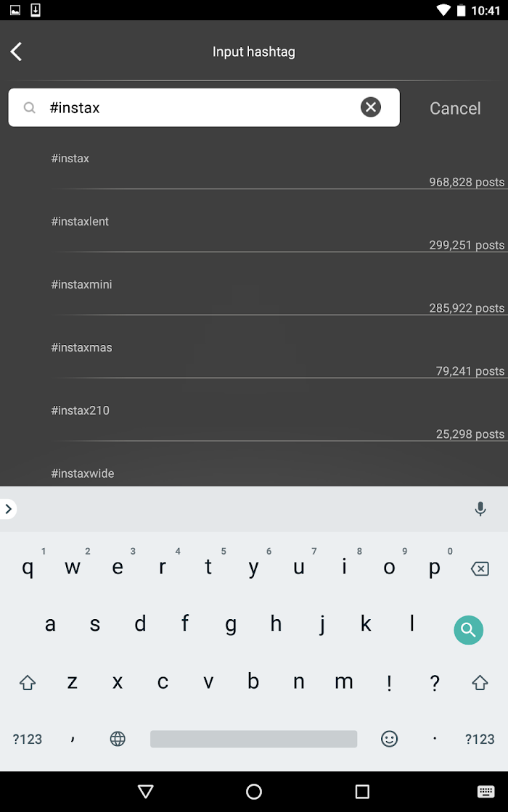Toggle the left shift key
The height and width of the screenshot is (812, 508).
pyautogui.click(x=28, y=682)
